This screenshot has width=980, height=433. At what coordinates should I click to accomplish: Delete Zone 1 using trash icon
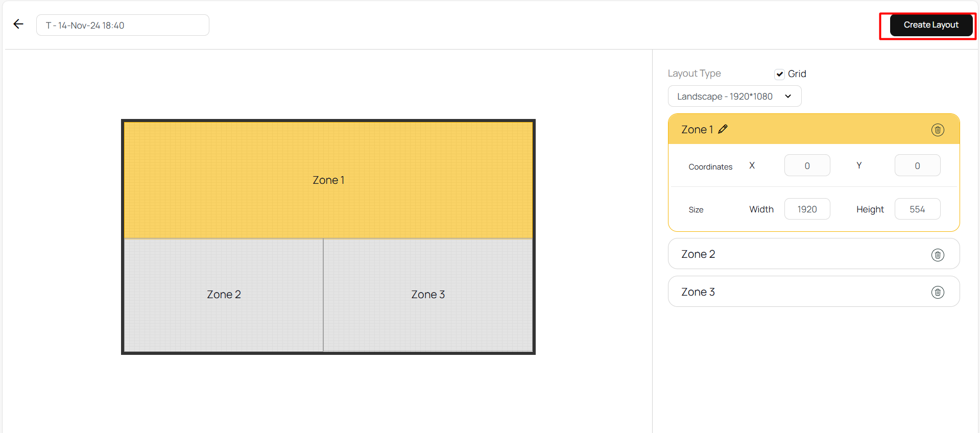(x=938, y=130)
